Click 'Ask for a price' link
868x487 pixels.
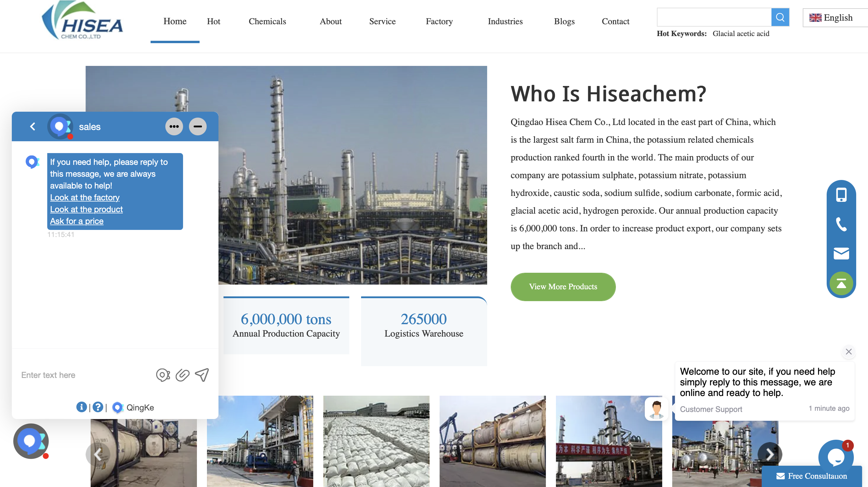(x=77, y=221)
